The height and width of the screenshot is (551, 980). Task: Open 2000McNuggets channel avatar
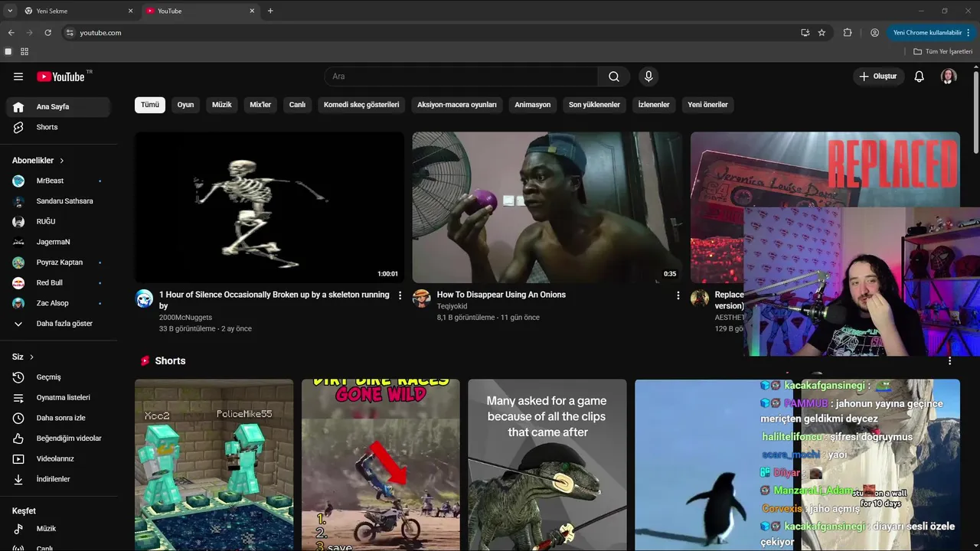[x=144, y=298]
